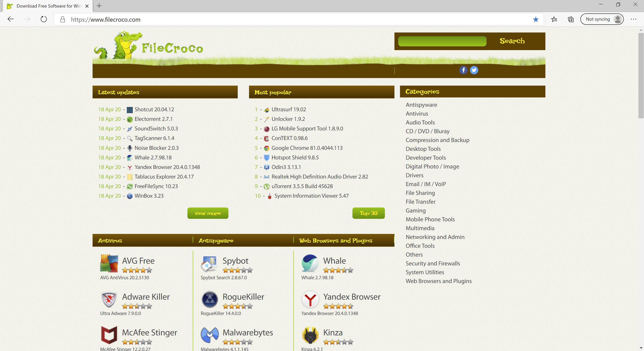644x351 pixels.
Task: Open the Mobile Phone Tools category
Action: click(430, 219)
